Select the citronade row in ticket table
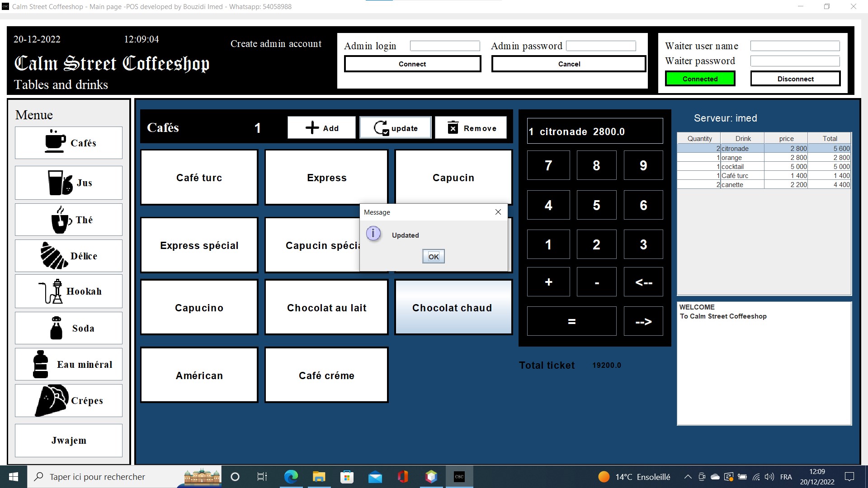The image size is (868, 488). [x=764, y=148]
